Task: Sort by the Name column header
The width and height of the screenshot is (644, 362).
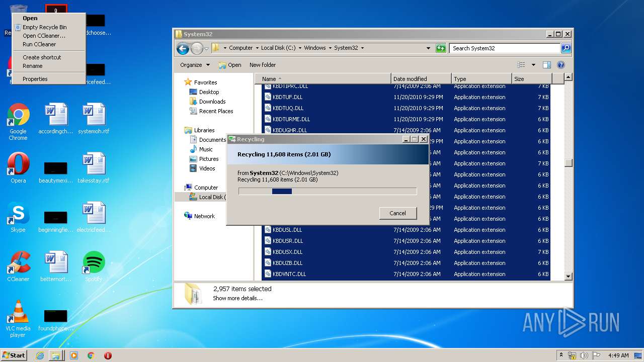Action: tap(323, 79)
